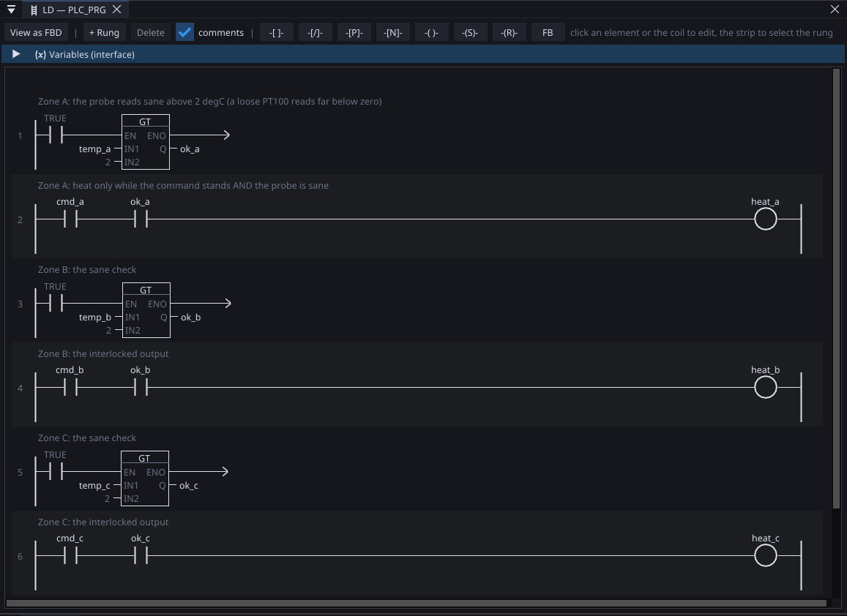
Task: Click the Zone B: the sane check comment
Action: tap(87, 270)
